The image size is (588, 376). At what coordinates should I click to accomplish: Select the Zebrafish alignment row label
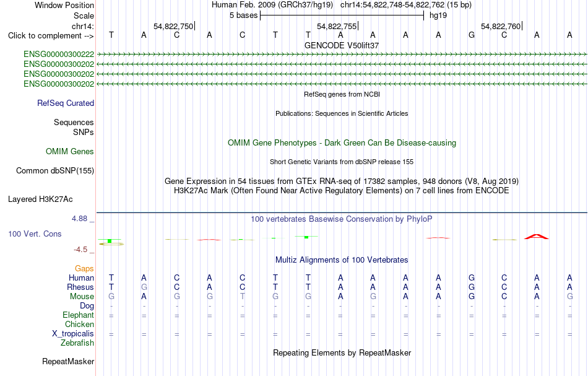pos(77,343)
